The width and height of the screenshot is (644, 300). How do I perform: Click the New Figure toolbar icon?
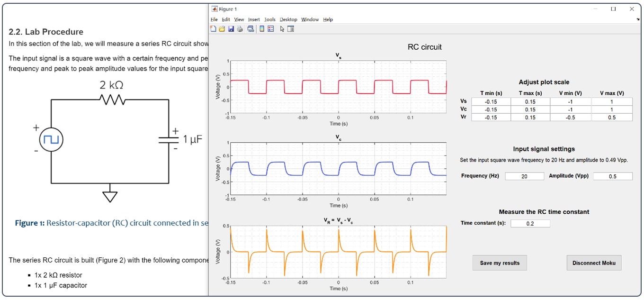[x=213, y=29]
